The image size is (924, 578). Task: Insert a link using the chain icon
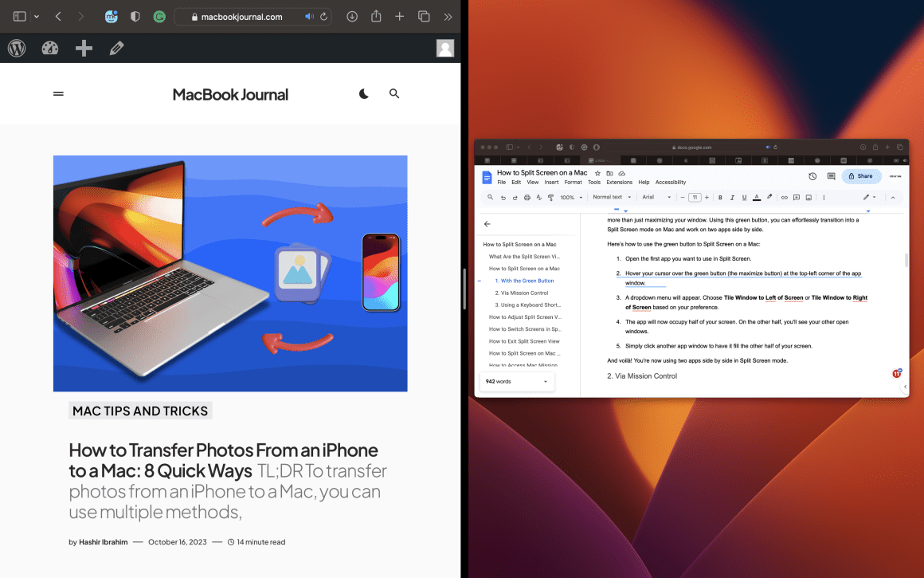coord(784,197)
